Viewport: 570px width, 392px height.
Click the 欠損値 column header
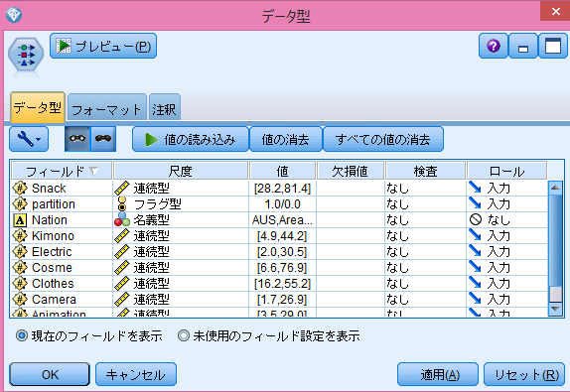(x=351, y=171)
